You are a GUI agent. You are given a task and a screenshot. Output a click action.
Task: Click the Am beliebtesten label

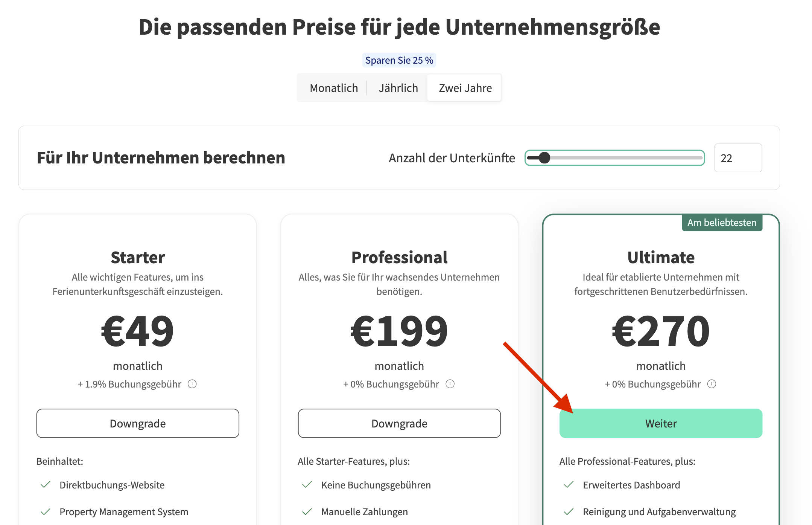coord(722,223)
